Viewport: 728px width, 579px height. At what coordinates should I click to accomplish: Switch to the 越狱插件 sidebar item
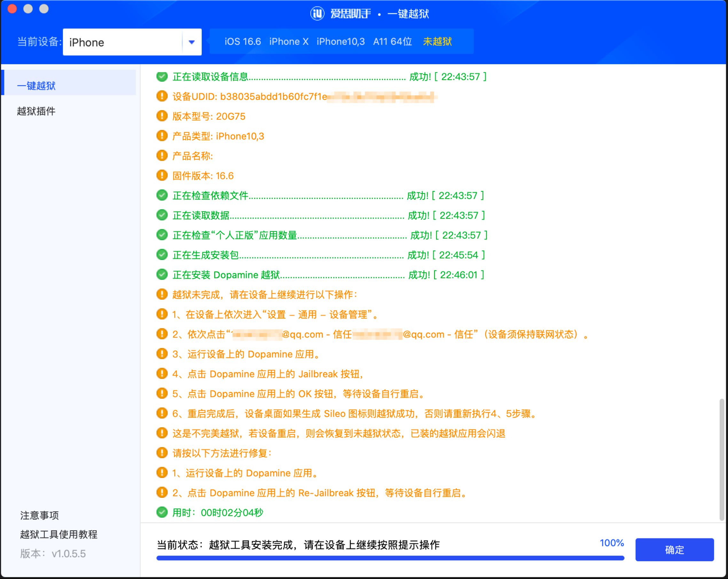click(x=36, y=111)
